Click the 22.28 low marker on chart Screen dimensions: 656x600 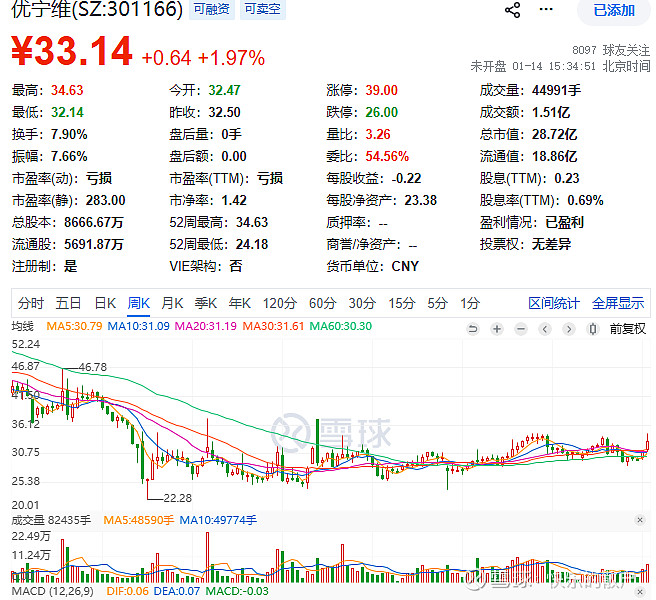pyautogui.click(x=177, y=498)
